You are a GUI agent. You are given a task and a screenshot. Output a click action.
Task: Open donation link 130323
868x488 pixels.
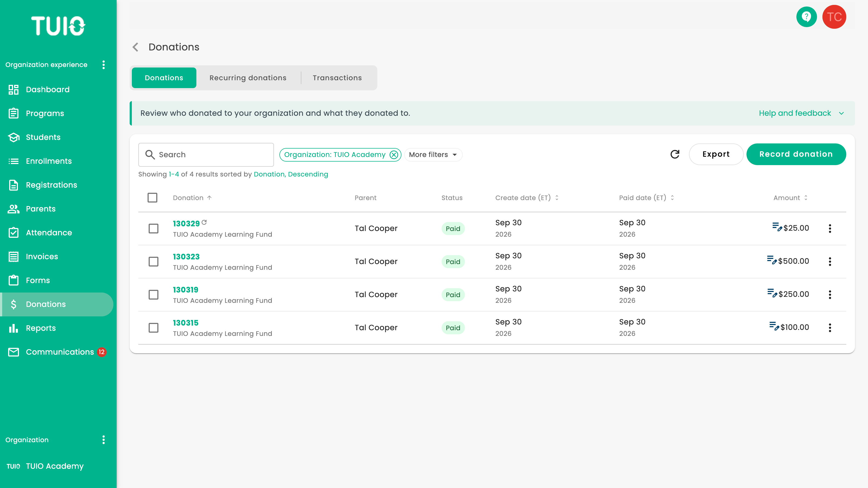click(186, 257)
